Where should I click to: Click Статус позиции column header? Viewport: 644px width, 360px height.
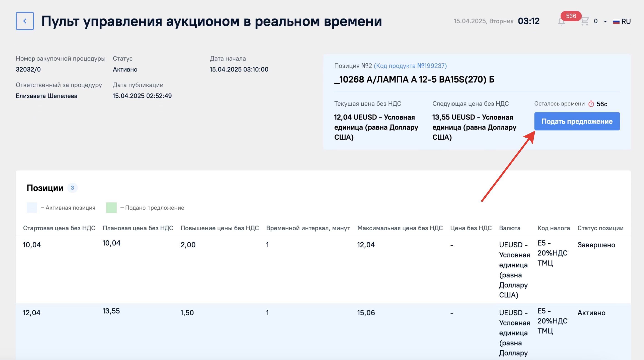click(600, 228)
